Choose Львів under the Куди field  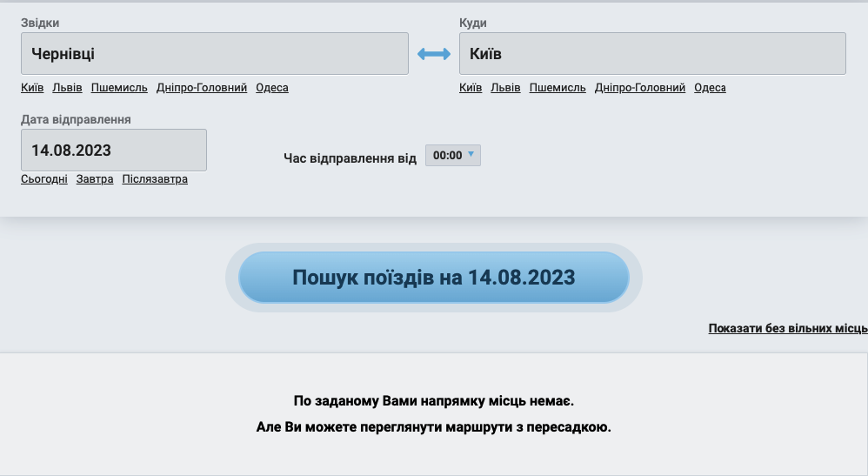coord(505,88)
